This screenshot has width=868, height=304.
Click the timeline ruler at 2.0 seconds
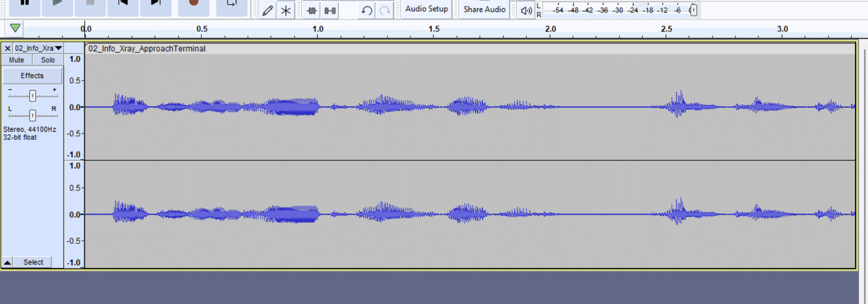[x=550, y=29]
